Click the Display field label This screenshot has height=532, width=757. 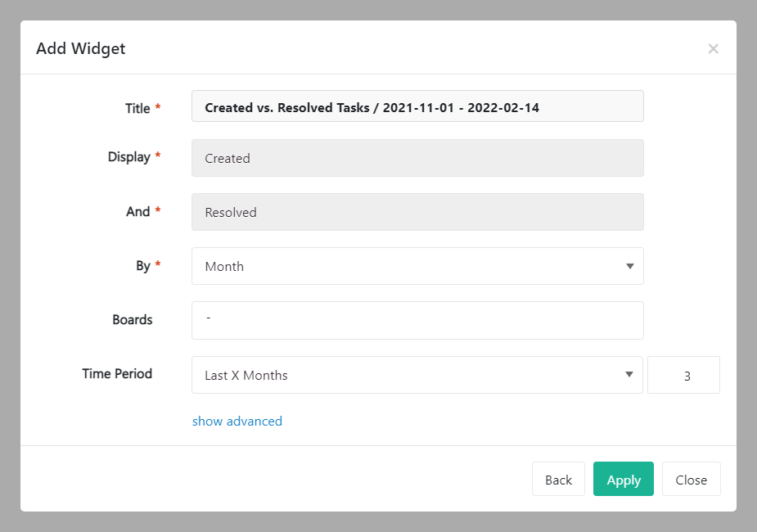tap(129, 157)
